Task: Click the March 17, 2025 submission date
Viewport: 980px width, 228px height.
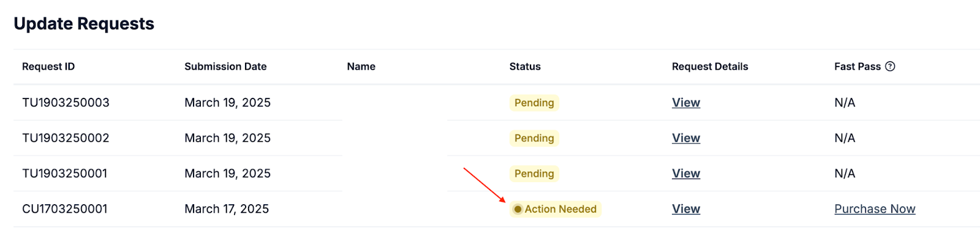Action: tap(227, 209)
